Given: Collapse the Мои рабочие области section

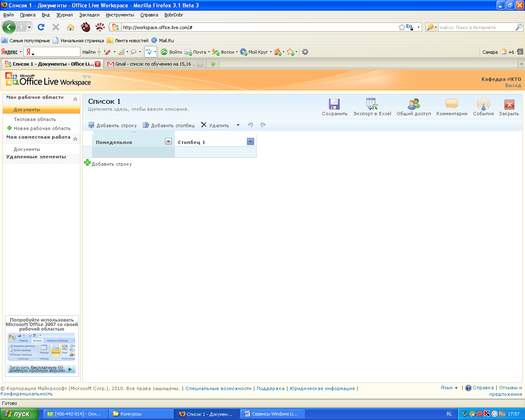Looking at the screenshot, I should coord(75,99).
